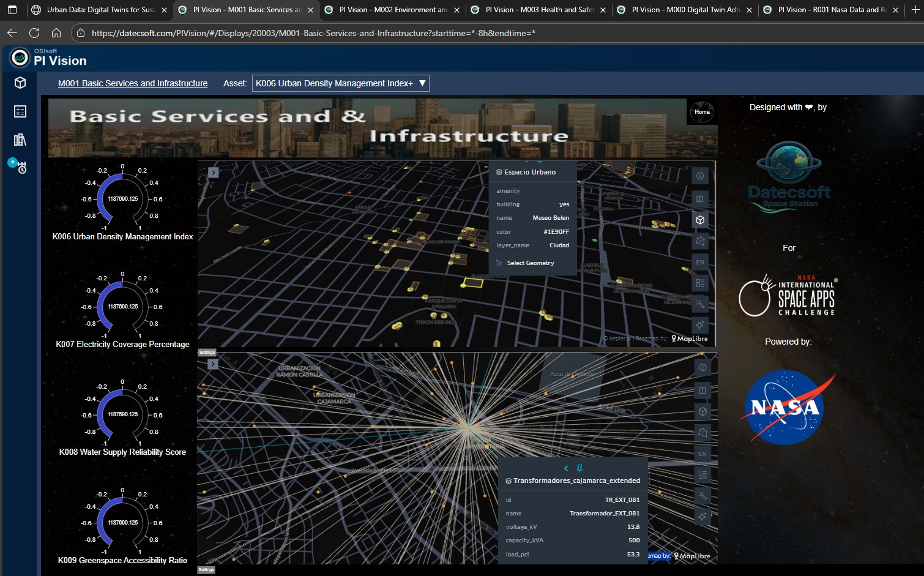Open the Events clock icon in sidebar
This screenshot has height=576, width=924.
click(x=21, y=167)
